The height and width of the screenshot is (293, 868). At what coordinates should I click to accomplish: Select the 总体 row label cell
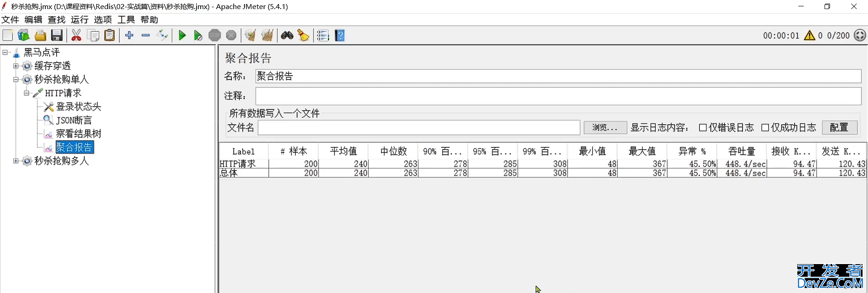coord(244,173)
